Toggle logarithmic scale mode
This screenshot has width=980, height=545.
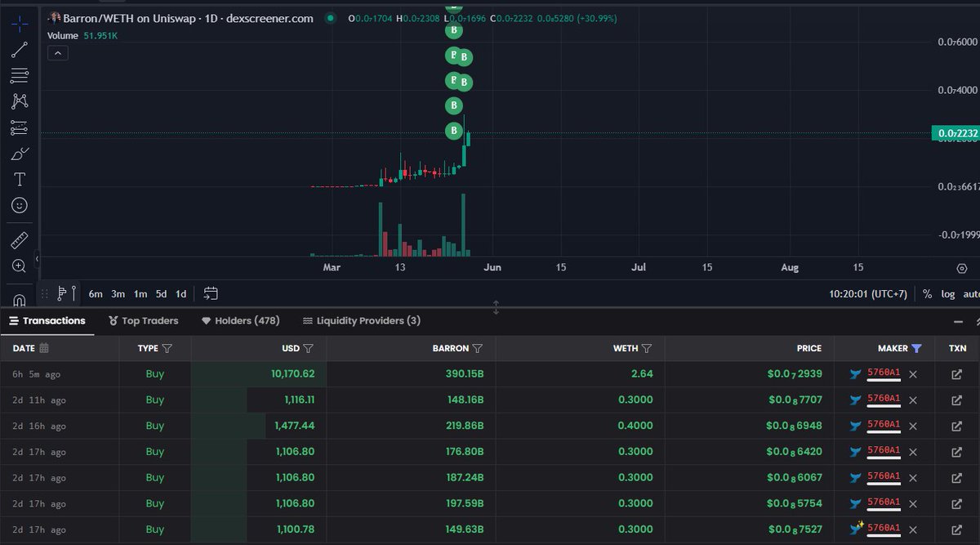947,294
